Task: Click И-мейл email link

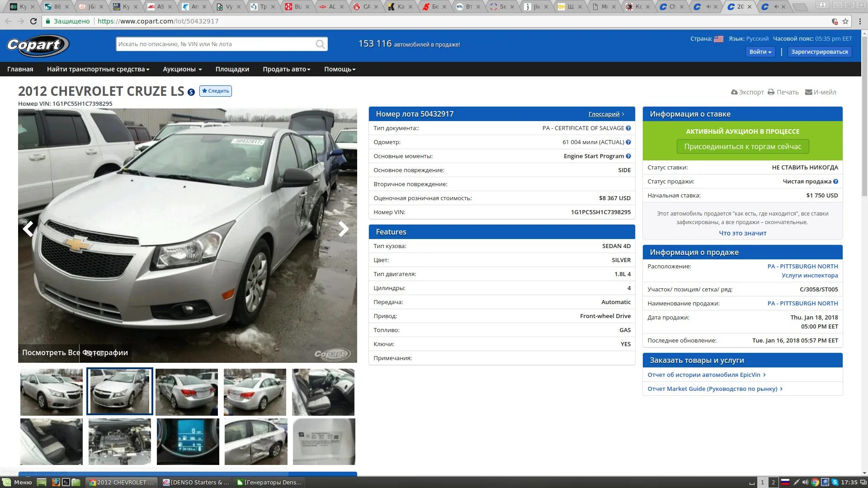Action: pos(821,92)
